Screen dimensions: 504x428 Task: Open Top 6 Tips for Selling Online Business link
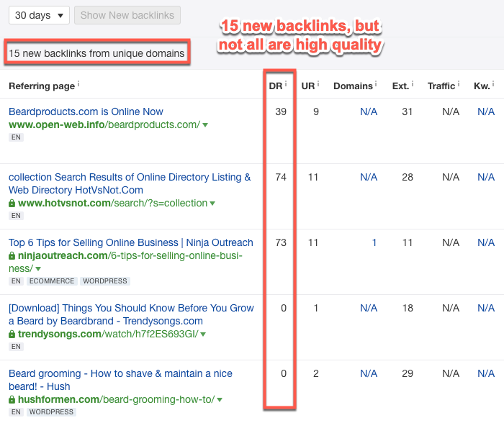[x=130, y=242]
